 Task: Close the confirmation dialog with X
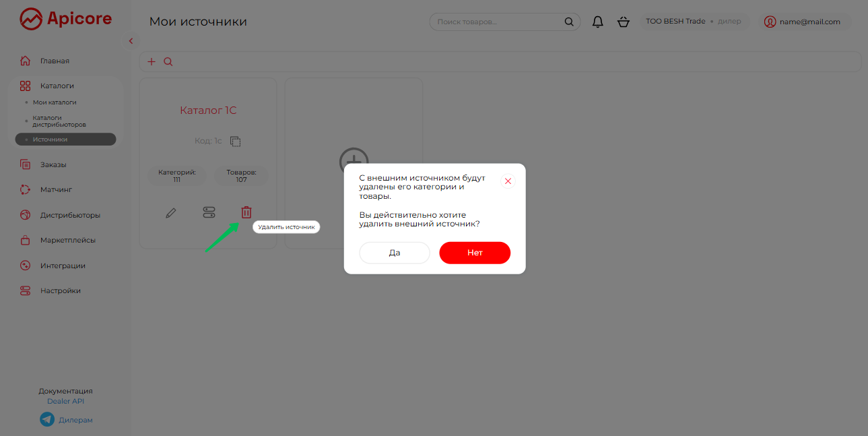(508, 181)
